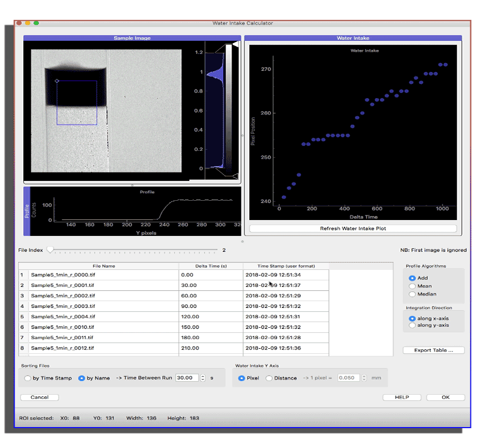
Task: Click the Delta Time (s) column header
Action: coord(210,266)
